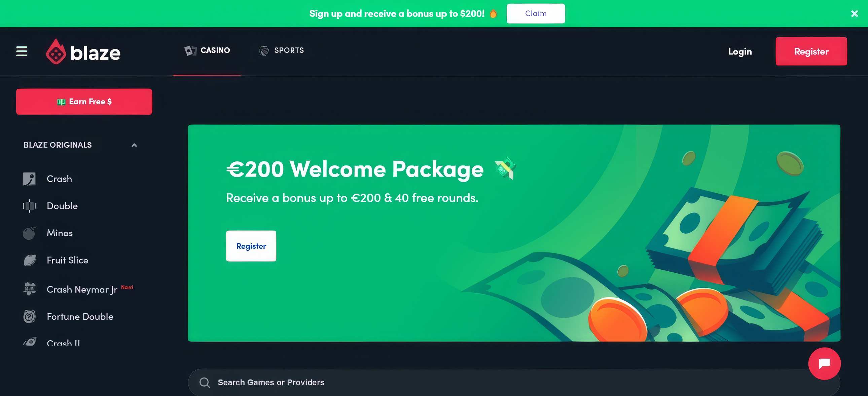Switch to the Casino tab
Screen dimensions: 868x396
(x=207, y=50)
